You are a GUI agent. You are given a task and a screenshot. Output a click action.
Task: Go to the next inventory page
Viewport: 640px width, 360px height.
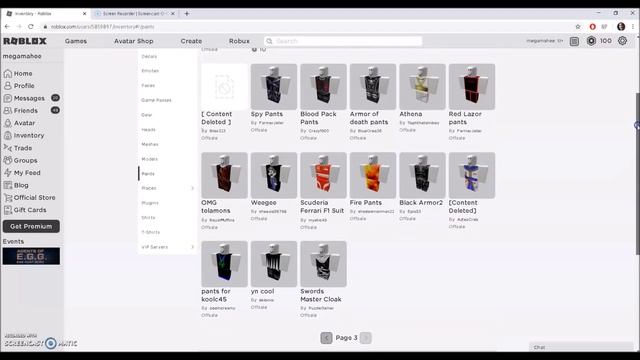tap(366, 338)
